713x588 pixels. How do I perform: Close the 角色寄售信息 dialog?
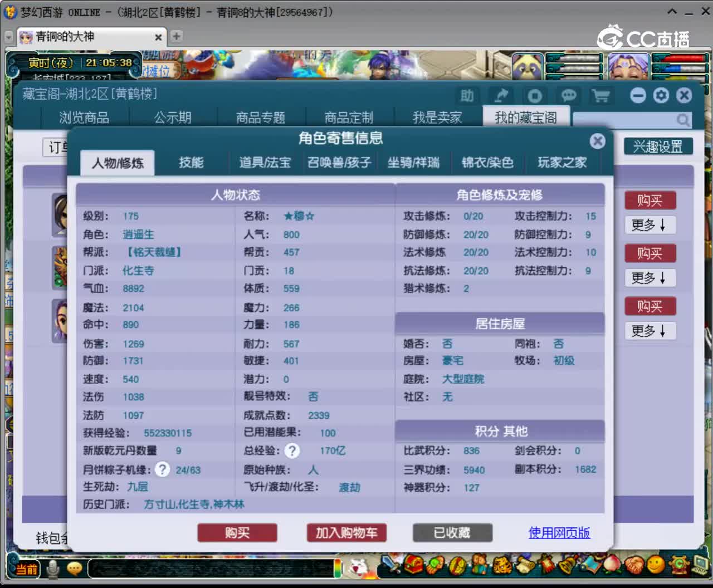click(598, 141)
